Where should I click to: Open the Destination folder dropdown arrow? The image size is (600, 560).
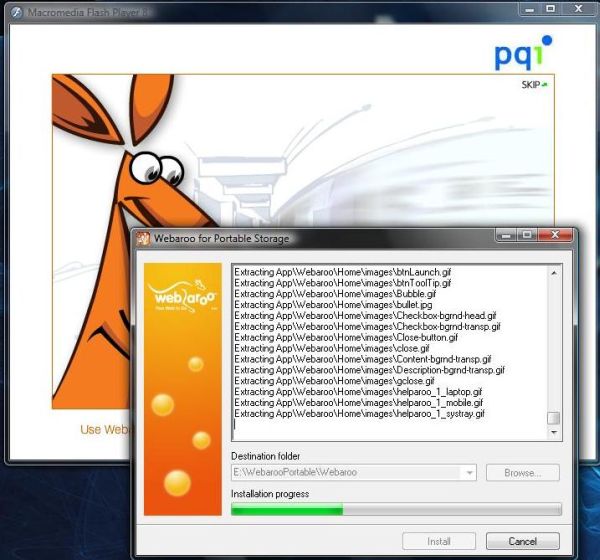[x=469, y=473]
